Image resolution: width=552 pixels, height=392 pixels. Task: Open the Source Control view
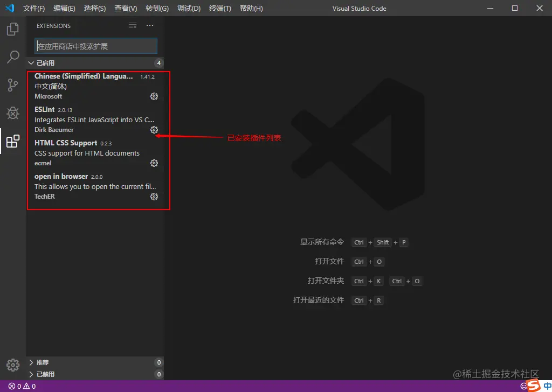(x=13, y=85)
